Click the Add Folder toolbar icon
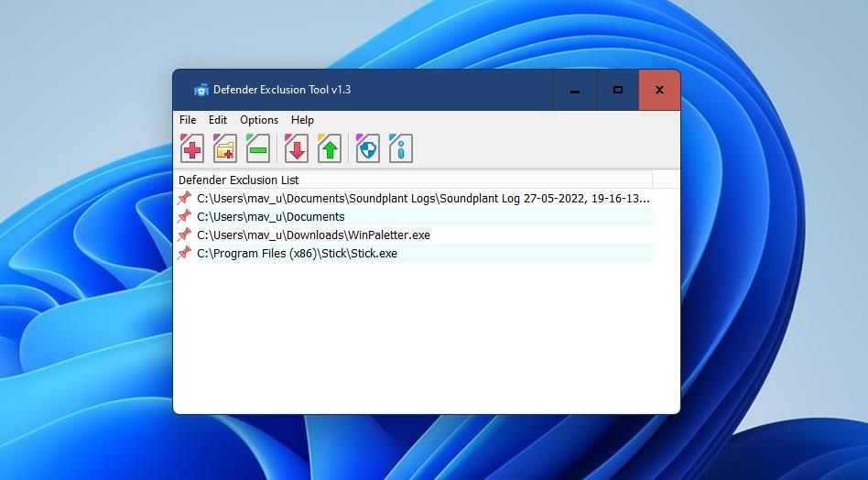The height and width of the screenshot is (480, 868). 225,148
